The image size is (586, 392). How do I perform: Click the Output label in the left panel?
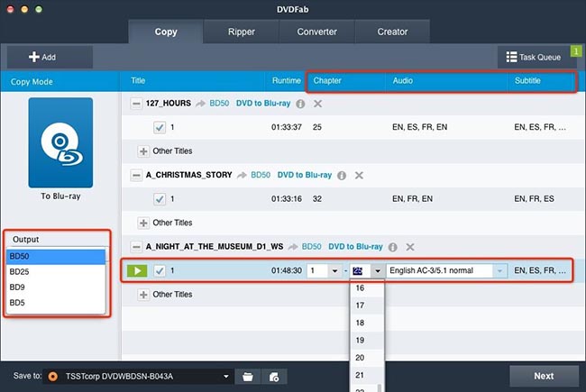coord(26,240)
